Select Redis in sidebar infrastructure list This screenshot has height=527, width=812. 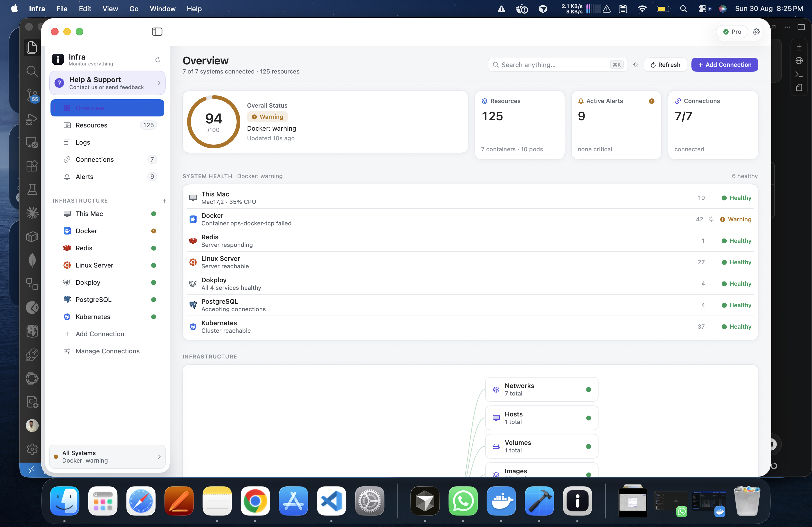coord(107,248)
